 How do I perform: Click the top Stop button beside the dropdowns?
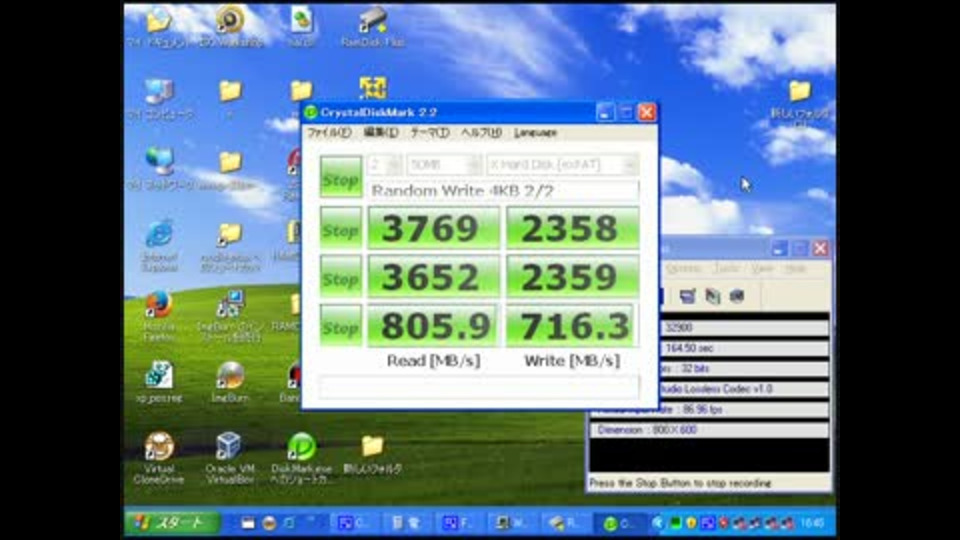(340, 177)
